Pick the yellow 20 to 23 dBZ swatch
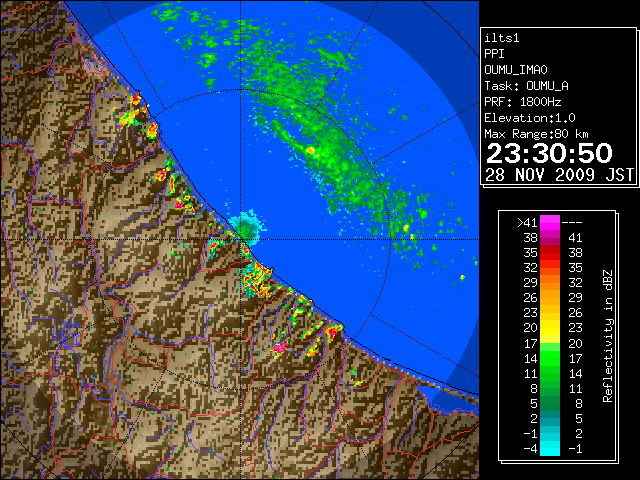640x480 pixels. click(x=550, y=328)
